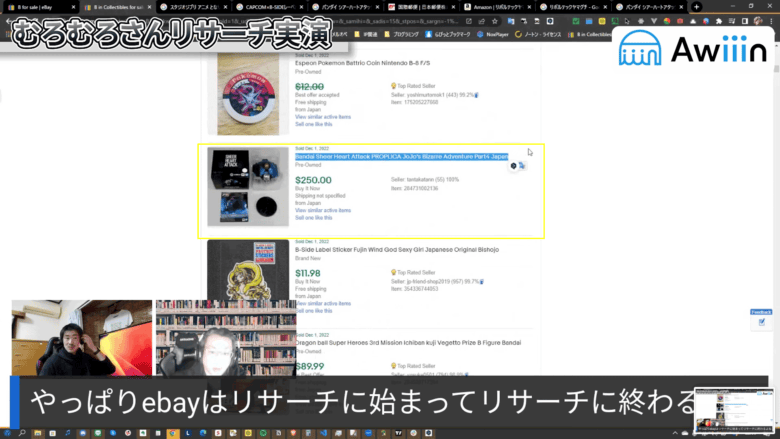The width and height of the screenshot is (780, 439).
Task: Click the browser back arrow
Action: (x=7, y=21)
